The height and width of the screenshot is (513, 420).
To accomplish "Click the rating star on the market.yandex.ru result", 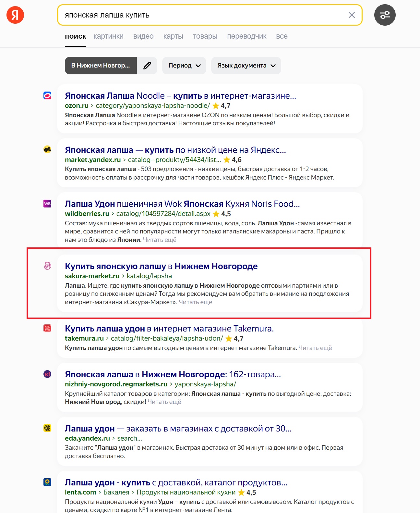I will 227,160.
